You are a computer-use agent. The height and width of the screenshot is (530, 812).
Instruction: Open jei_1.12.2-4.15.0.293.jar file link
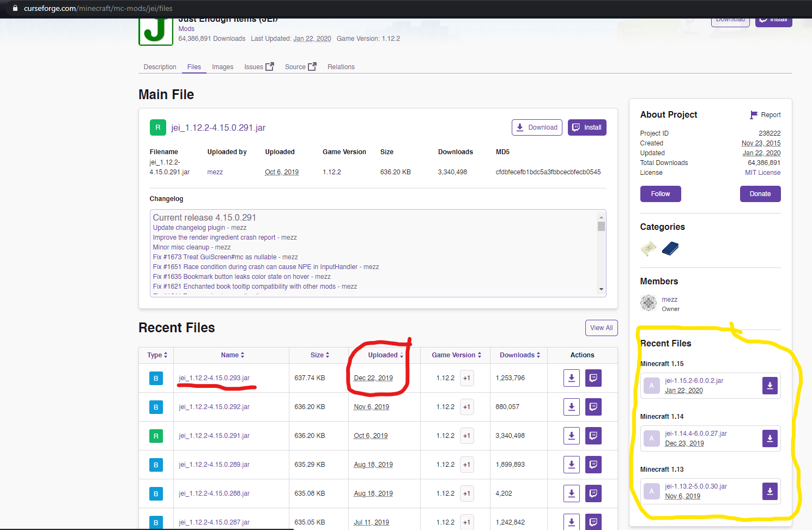click(x=214, y=378)
